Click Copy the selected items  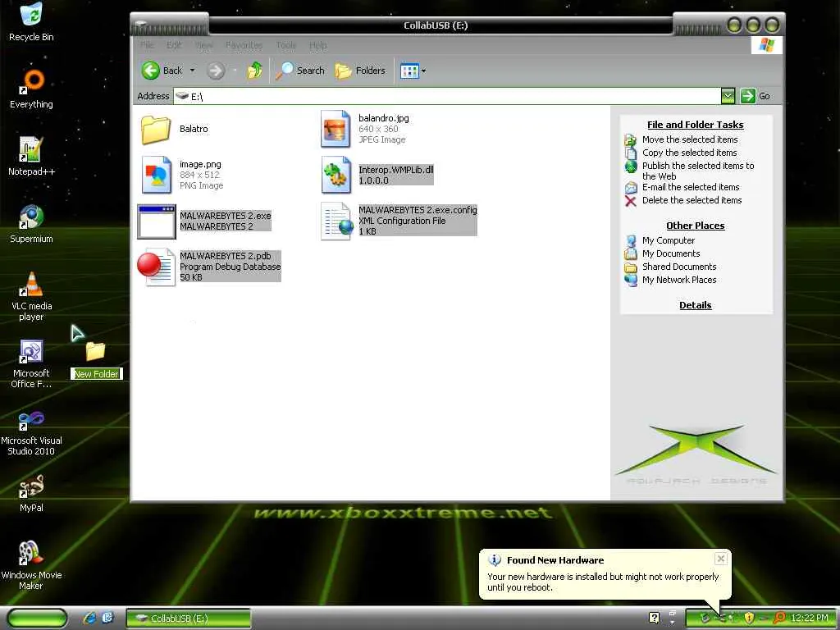(689, 152)
